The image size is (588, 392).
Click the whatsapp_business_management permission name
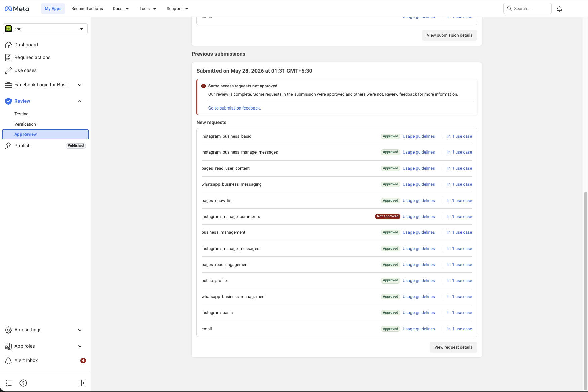tap(234, 297)
